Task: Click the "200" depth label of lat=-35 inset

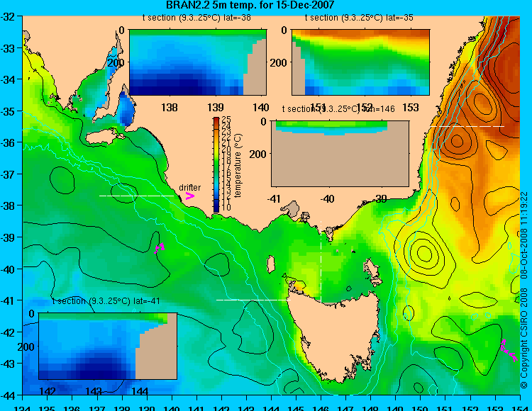Action: (x=279, y=62)
